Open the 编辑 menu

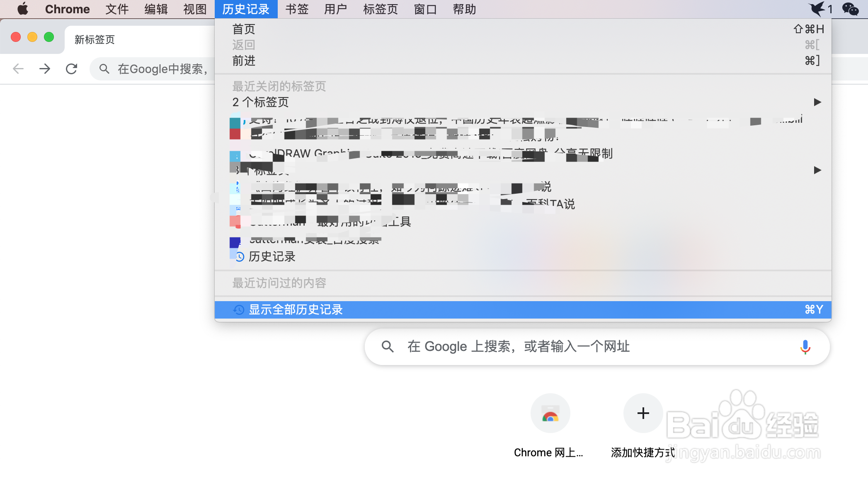pyautogui.click(x=156, y=9)
